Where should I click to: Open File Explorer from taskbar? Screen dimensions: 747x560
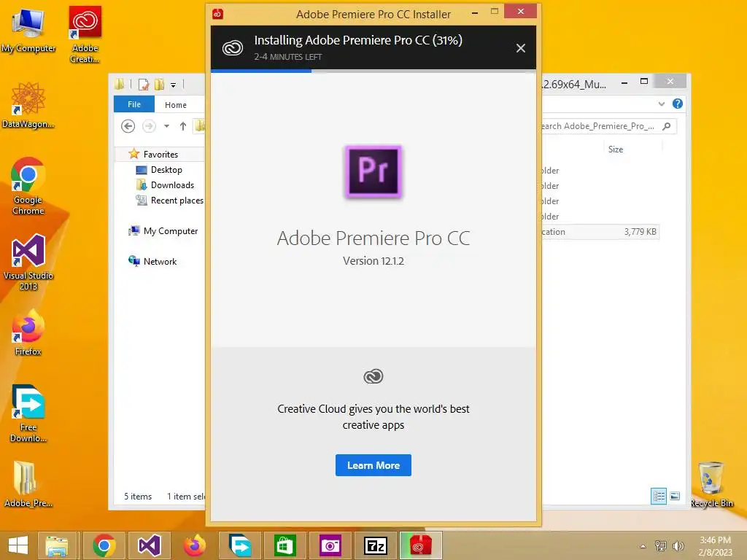coord(57,545)
